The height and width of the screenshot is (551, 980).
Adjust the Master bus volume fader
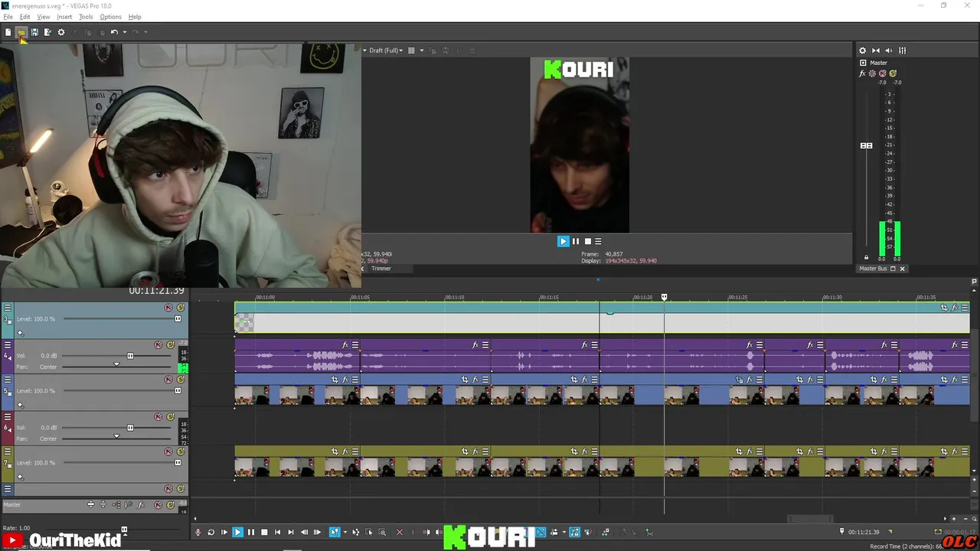pos(866,145)
